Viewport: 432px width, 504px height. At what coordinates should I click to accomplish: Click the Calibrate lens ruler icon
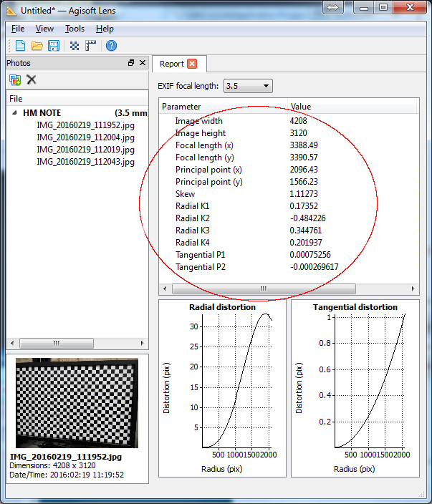91,46
